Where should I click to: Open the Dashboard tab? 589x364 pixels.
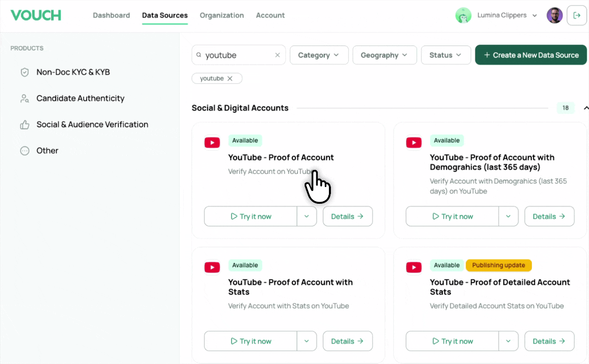111,15
